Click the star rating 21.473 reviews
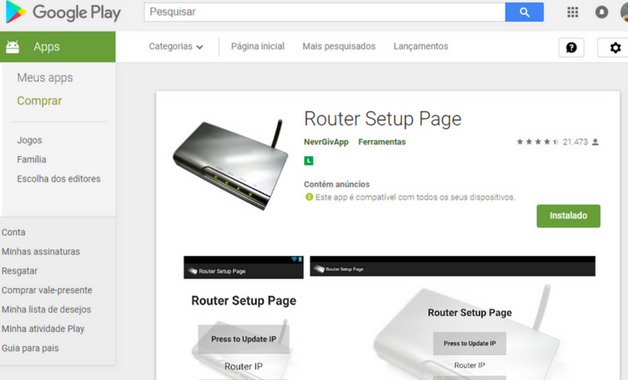 click(558, 142)
